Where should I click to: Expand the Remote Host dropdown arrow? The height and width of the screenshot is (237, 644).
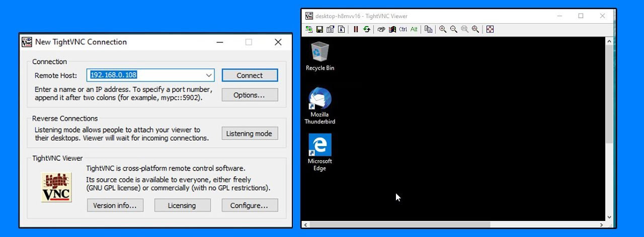tap(209, 75)
